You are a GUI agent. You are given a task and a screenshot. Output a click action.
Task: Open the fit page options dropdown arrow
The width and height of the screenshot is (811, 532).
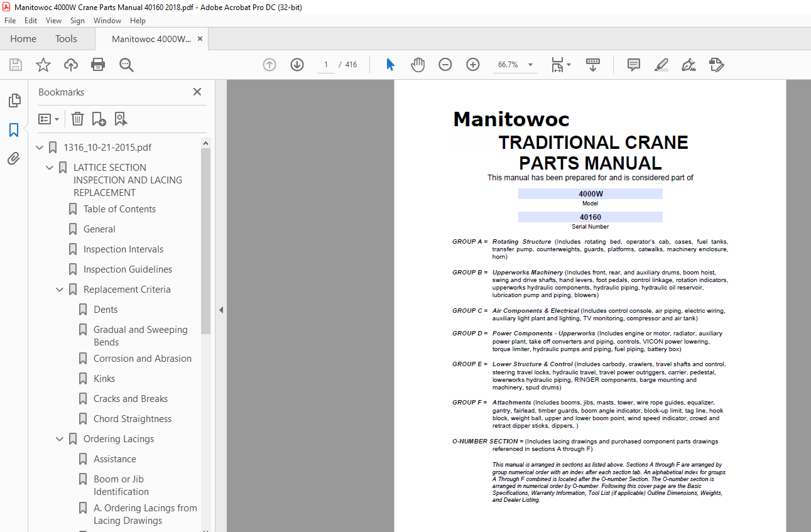pyautogui.click(x=569, y=65)
